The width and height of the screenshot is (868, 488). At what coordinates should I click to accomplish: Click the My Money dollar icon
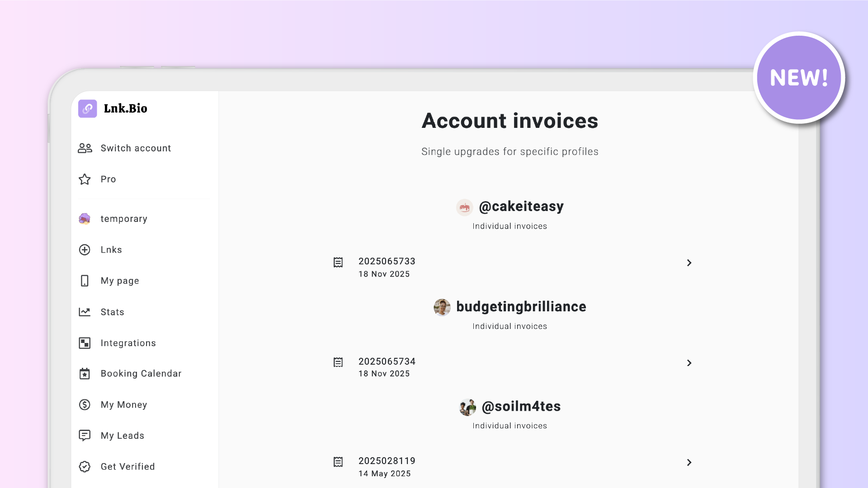[x=85, y=404]
